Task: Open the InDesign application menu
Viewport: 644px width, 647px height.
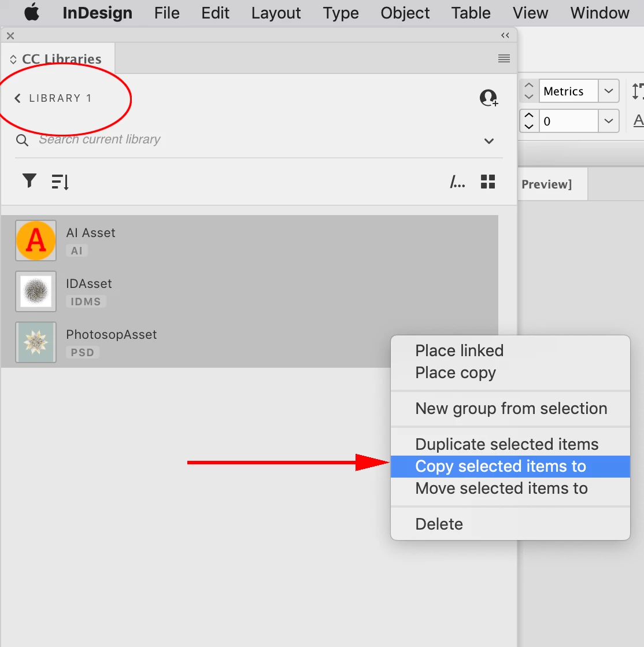Action: point(97,13)
